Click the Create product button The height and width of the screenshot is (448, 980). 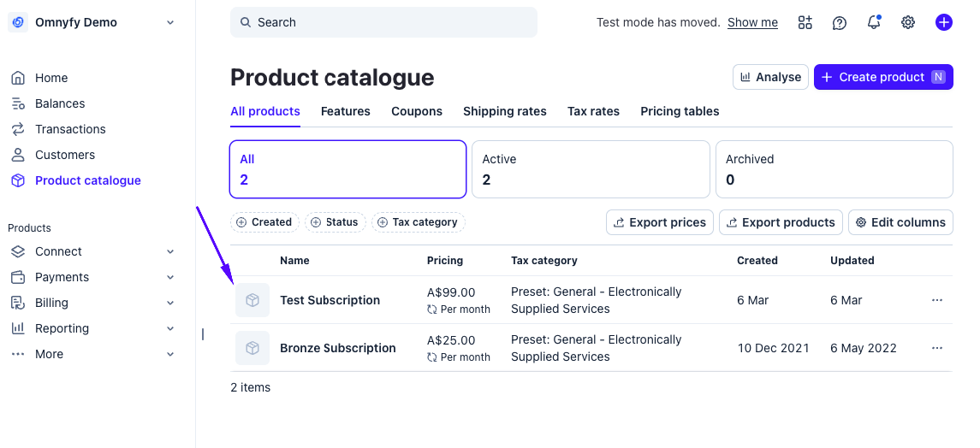(883, 77)
